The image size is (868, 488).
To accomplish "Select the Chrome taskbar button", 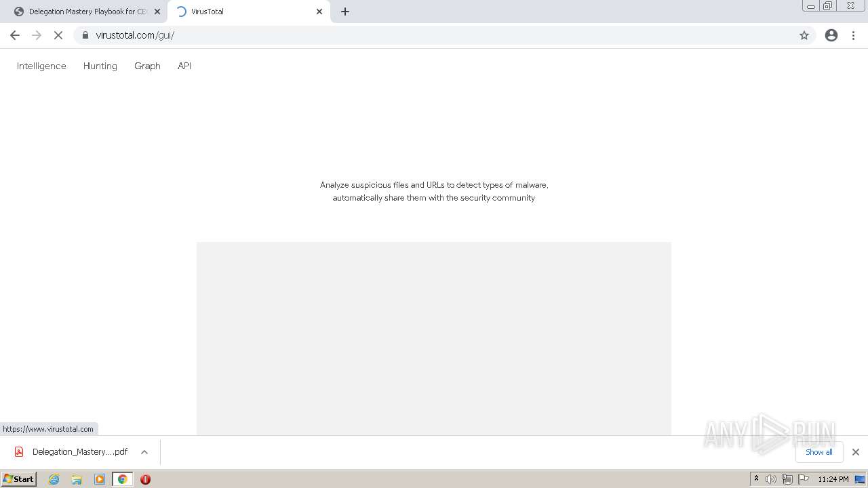I will pos(122,479).
